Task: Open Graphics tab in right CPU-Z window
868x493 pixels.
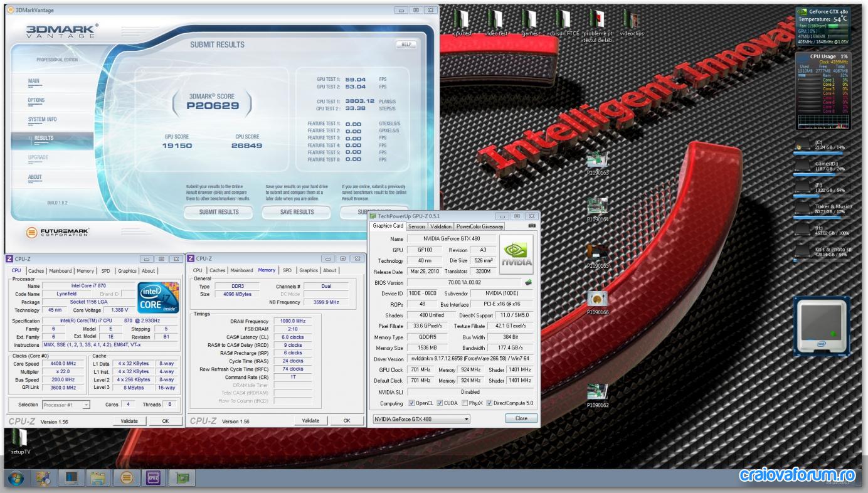Action: [309, 271]
